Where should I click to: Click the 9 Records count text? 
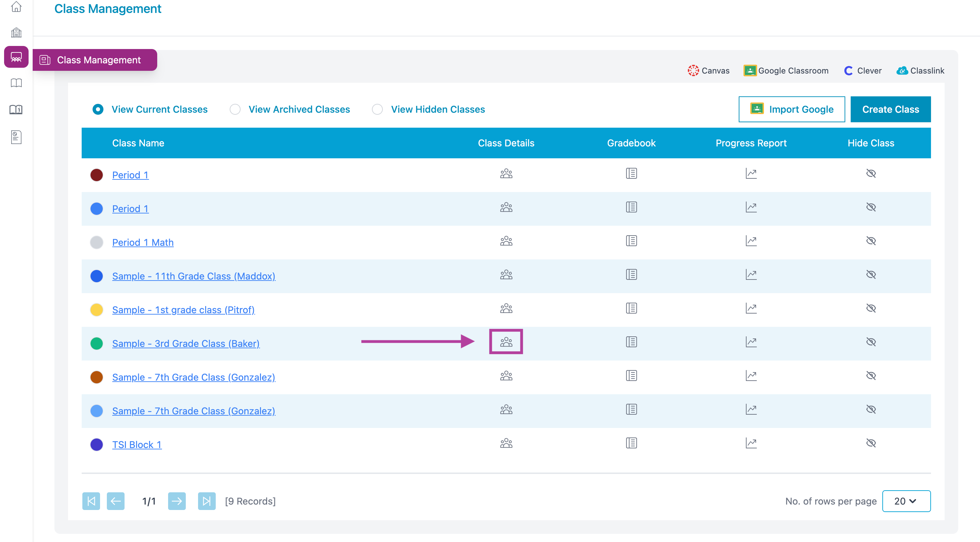[250, 501]
